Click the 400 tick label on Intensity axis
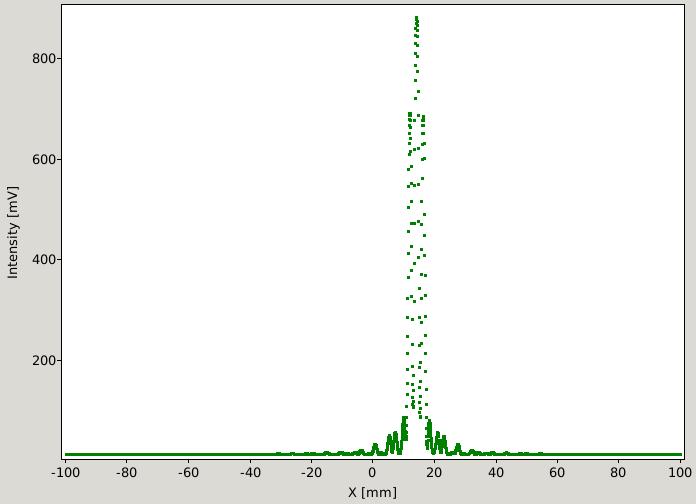 tap(44, 260)
